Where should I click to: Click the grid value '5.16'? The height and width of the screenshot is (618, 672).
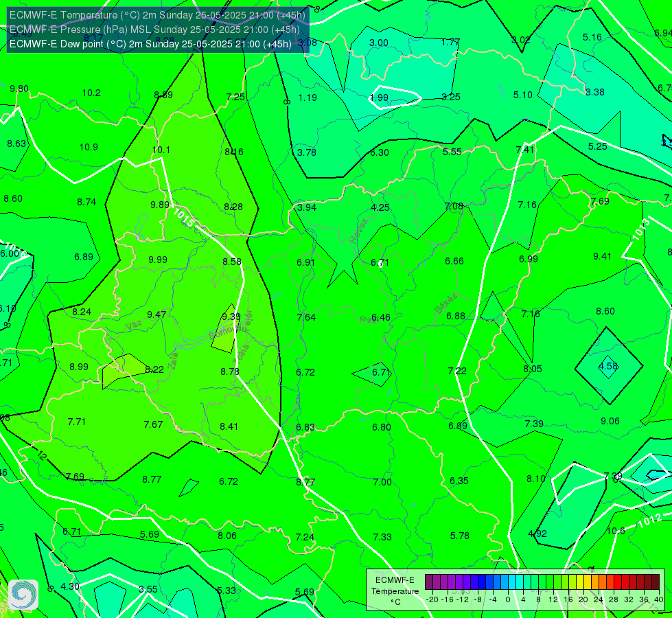tap(592, 37)
